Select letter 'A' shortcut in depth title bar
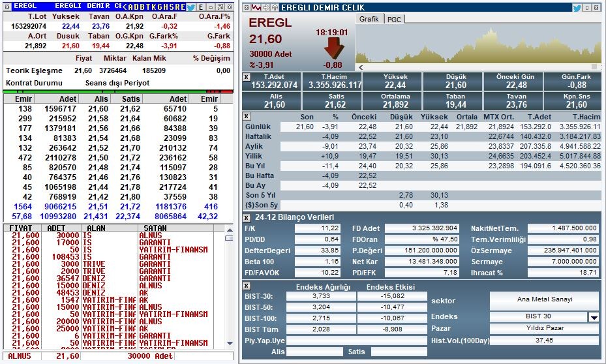This screenshot has width=606, height=364. point(130,7)
